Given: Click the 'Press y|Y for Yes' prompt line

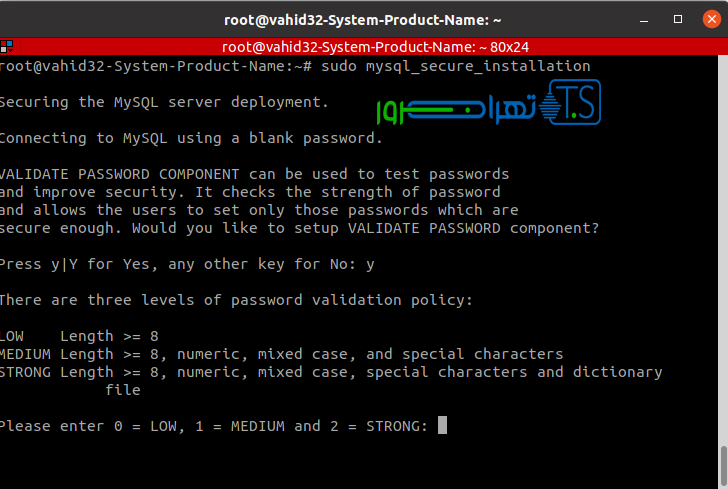Looking at the screenshot, I should [x=187, y=264].
